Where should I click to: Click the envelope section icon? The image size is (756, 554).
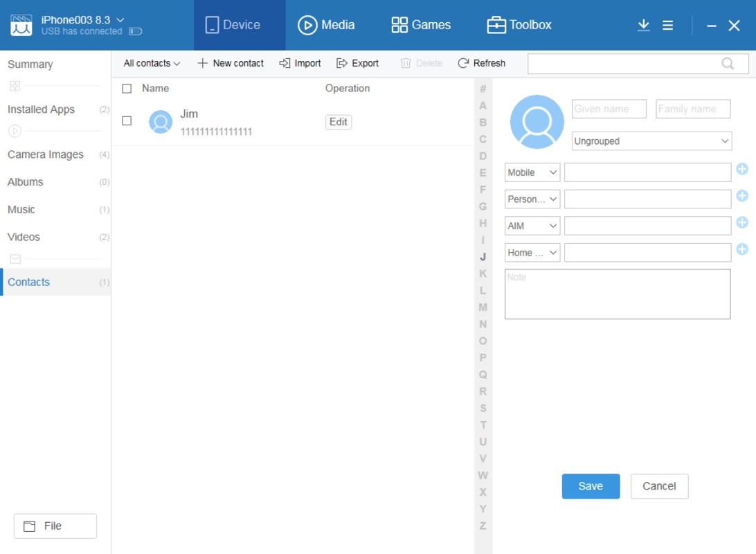pos(15,259)
